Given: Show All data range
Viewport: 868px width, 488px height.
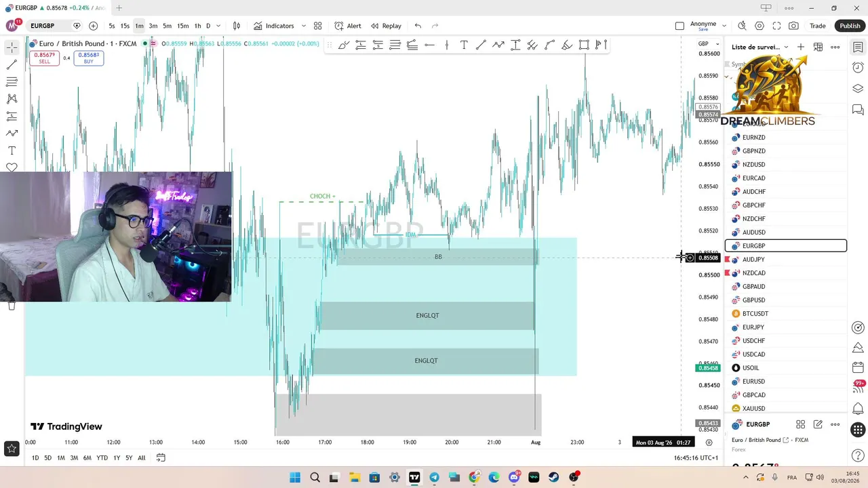Looking at the screenshot, I should point(141,458).
